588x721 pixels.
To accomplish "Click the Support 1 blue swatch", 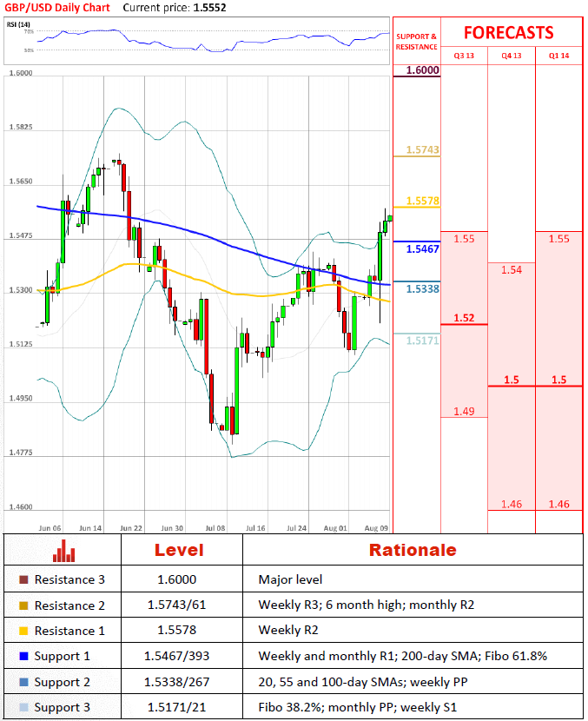I will pos(23,656).
